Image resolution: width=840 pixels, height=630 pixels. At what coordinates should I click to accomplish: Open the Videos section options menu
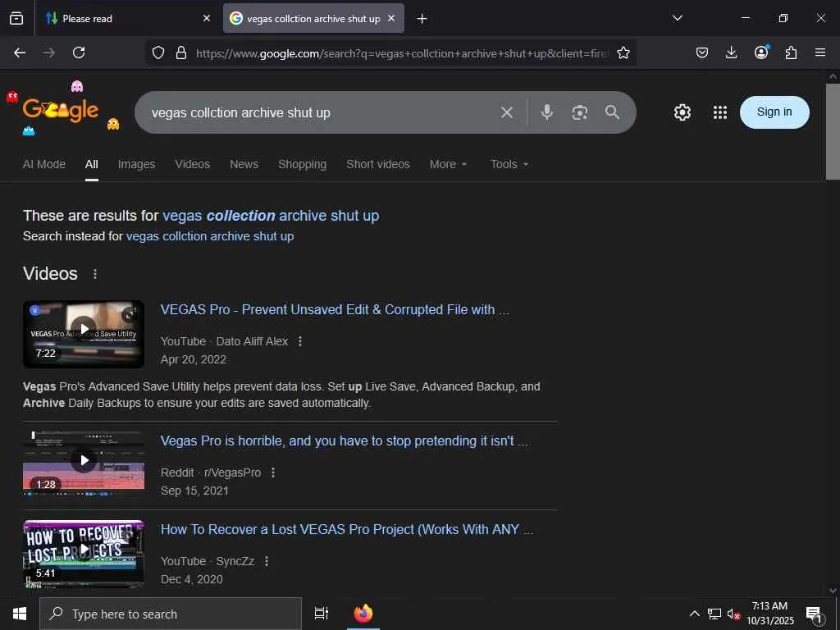tap(95, 274)
